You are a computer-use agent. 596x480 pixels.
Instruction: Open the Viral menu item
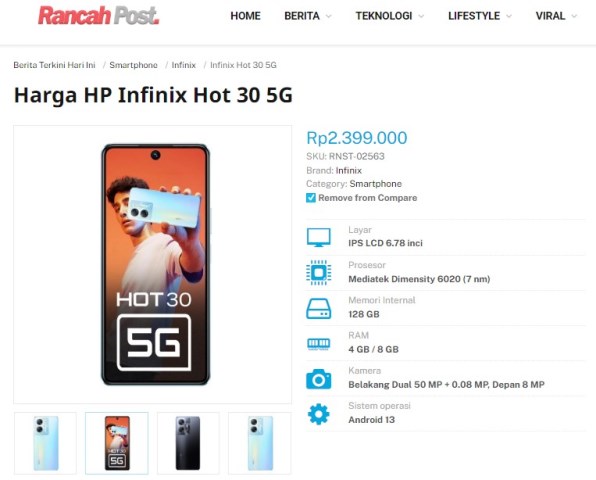click(x=550, y=16)
